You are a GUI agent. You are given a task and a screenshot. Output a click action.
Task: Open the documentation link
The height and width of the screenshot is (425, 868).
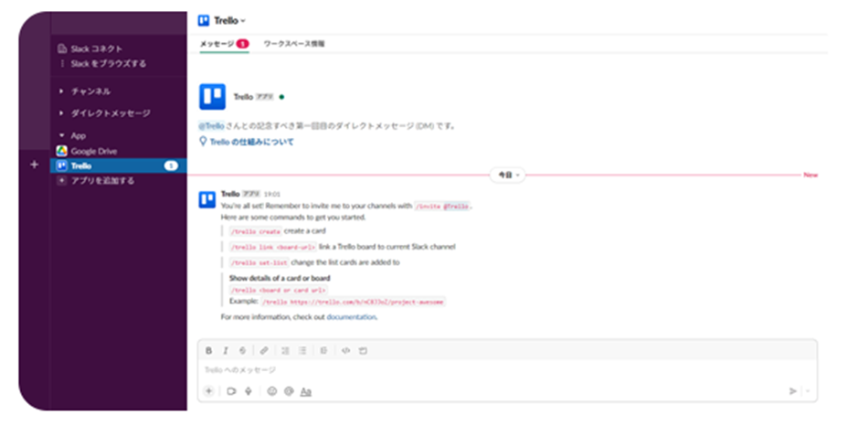pos(351,317)
